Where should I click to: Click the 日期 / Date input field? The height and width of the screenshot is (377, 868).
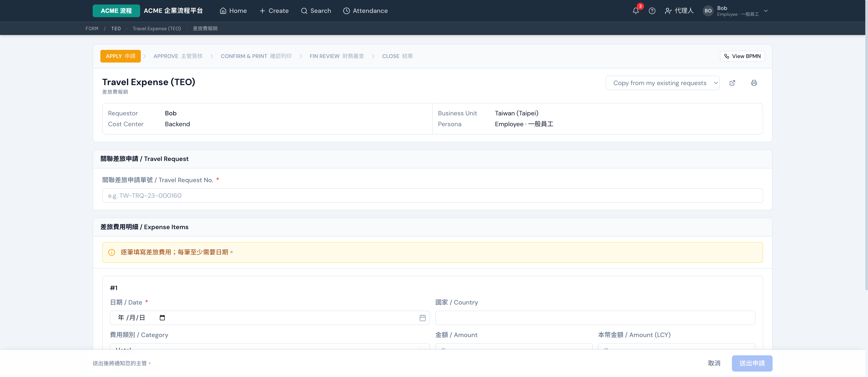pyautogui.click(x=270, y=318)
